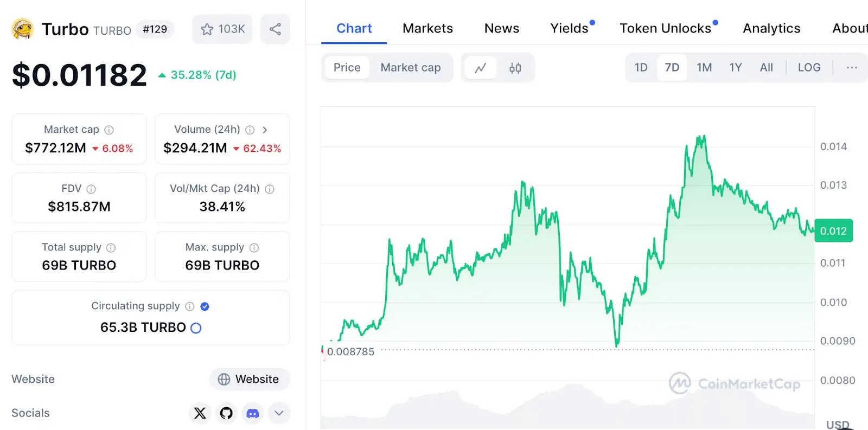The width and height of the screenshot is (868, 430).
Task: Select the Price chart toggle
Action: click(347, 68)
